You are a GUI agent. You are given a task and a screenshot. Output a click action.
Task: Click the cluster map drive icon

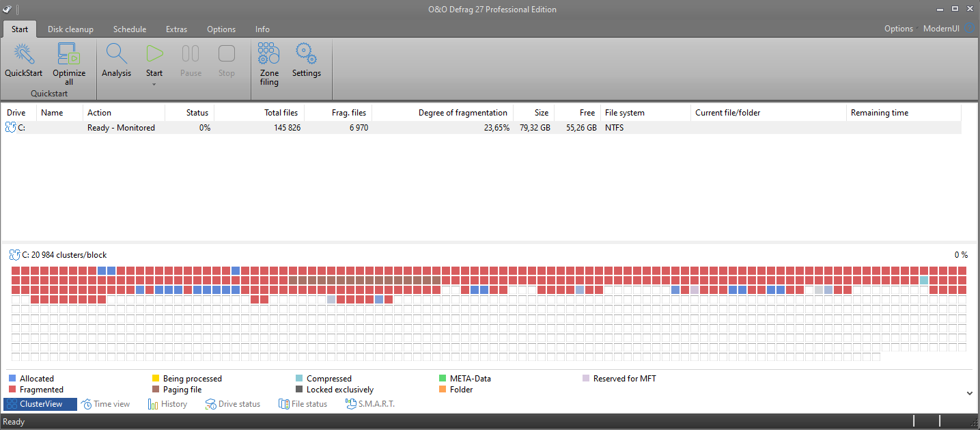(14, 255)
